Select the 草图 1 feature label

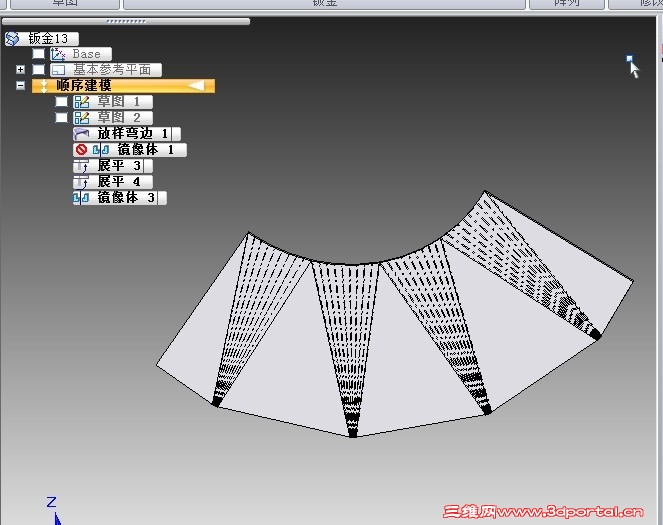point(119,102)
